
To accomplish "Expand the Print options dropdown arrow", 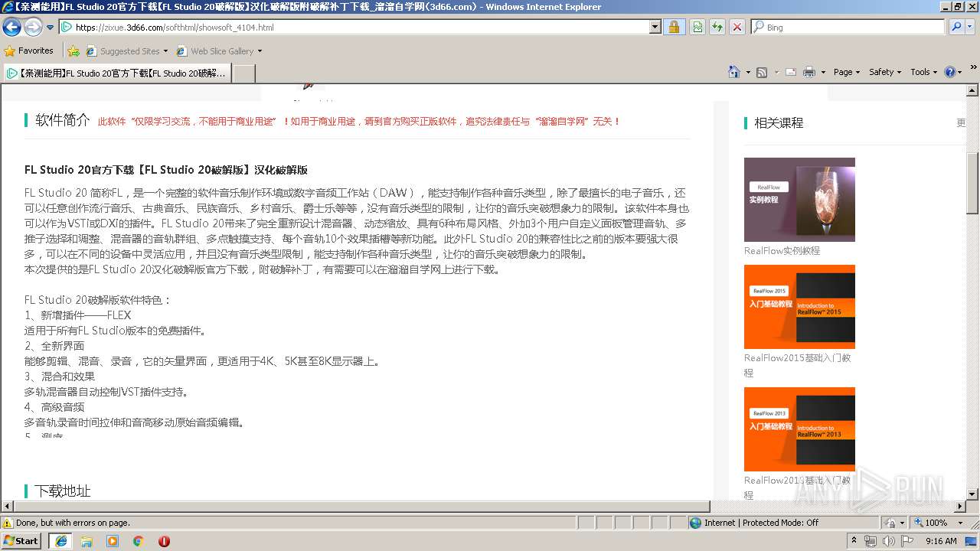I will pos(823,72).
